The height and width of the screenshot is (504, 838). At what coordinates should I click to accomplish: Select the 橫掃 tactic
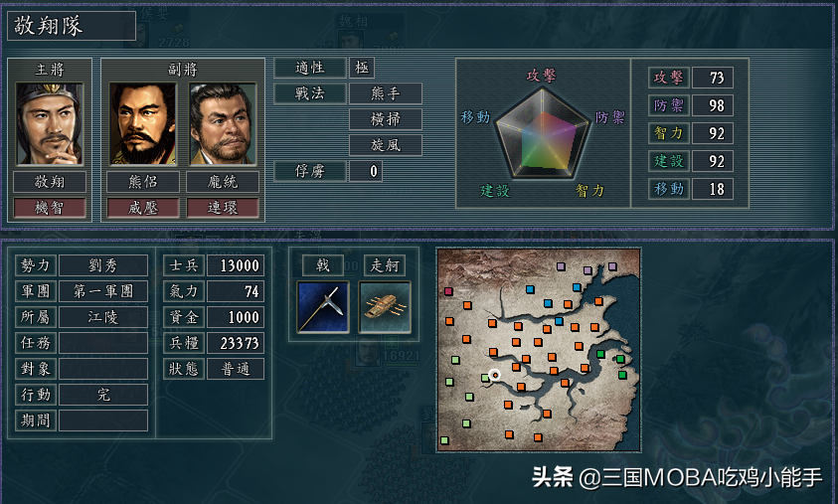(x=386, y=119)
